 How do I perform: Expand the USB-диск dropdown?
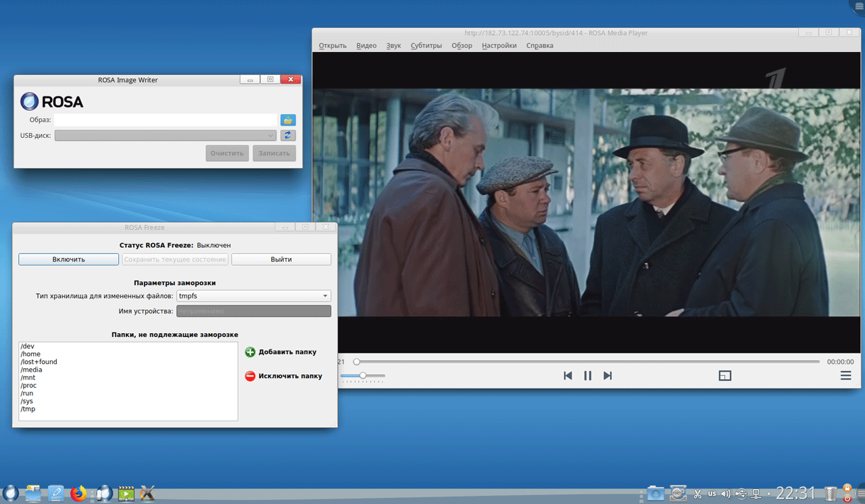(166, 135)
